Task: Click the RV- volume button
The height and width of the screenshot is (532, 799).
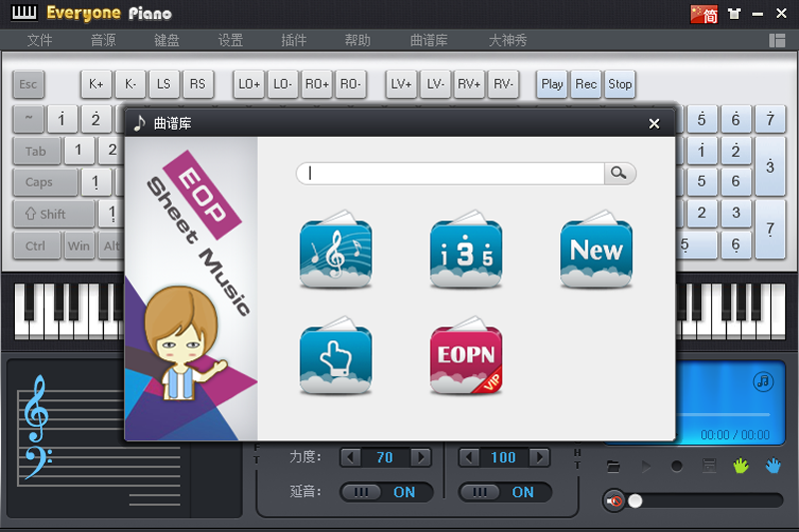Action: click(x=503, y=84)
